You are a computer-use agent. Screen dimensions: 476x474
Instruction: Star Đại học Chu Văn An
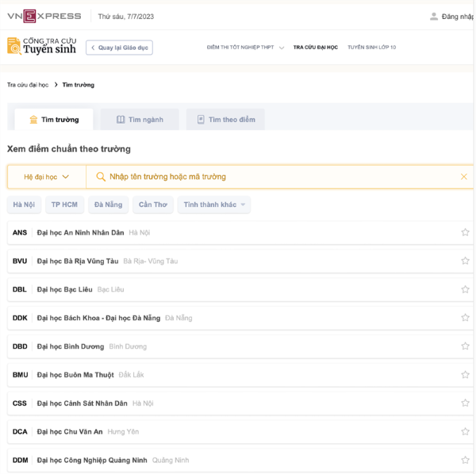coord(465,432)
